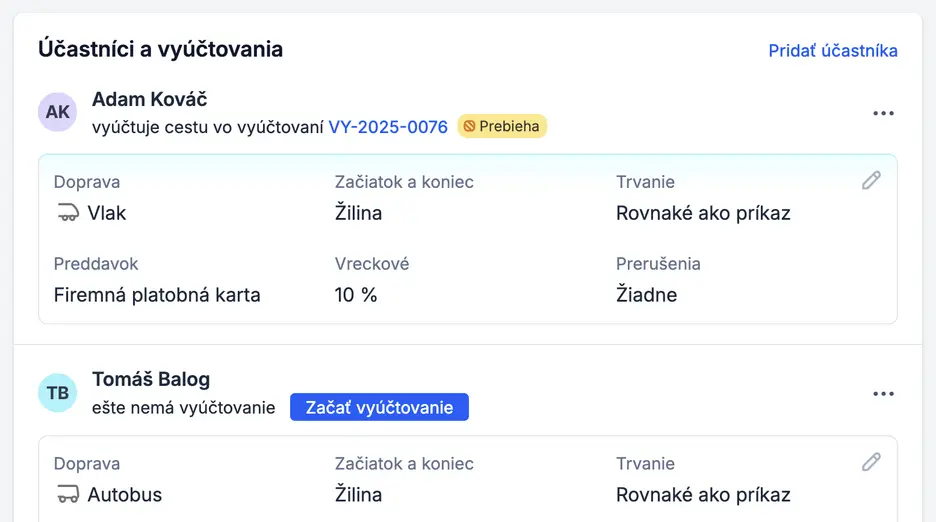This screenshot has width=936, height=522.
Task: Click the Pridať účastníka link
Action: pyautogui.click(x=833, y=50)
